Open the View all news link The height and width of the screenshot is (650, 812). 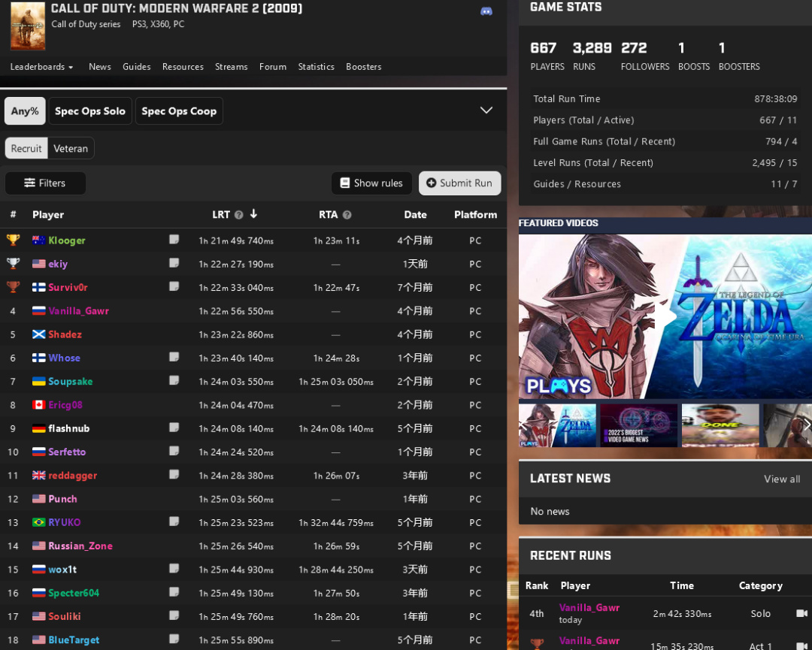(x=782, y=479)
